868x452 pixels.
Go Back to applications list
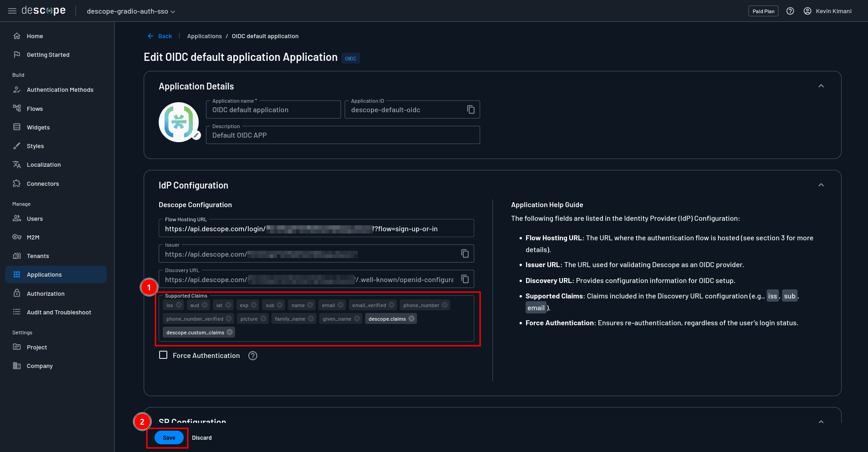pos(160,36)
